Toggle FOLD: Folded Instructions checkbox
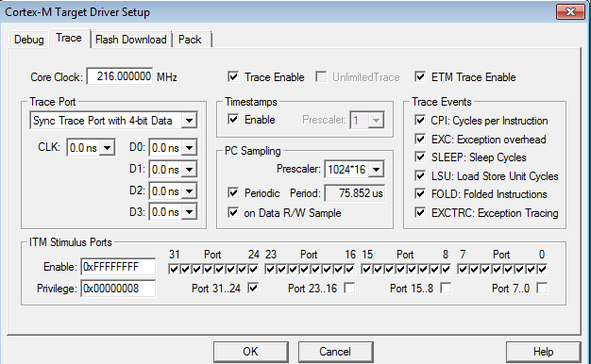 point(420,194)
